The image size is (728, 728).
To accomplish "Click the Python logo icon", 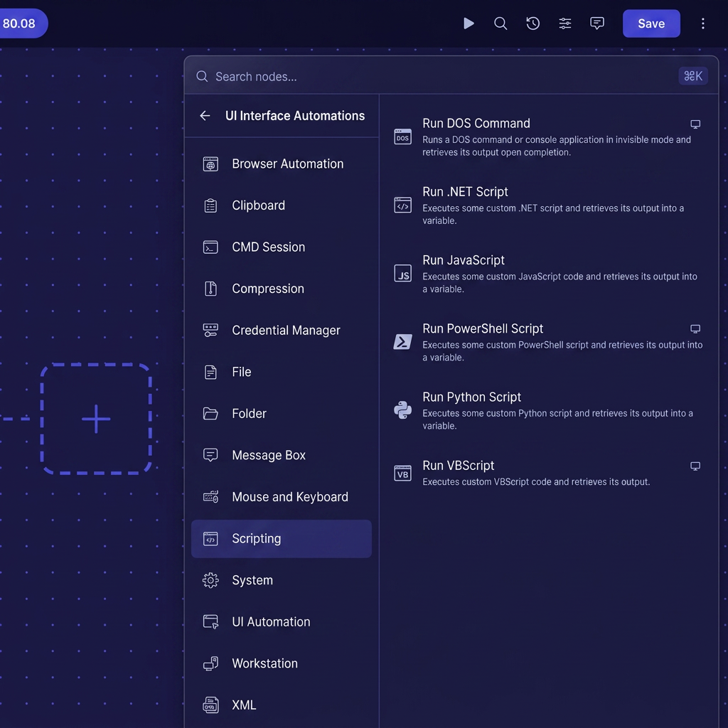I will tap(402, 410).
